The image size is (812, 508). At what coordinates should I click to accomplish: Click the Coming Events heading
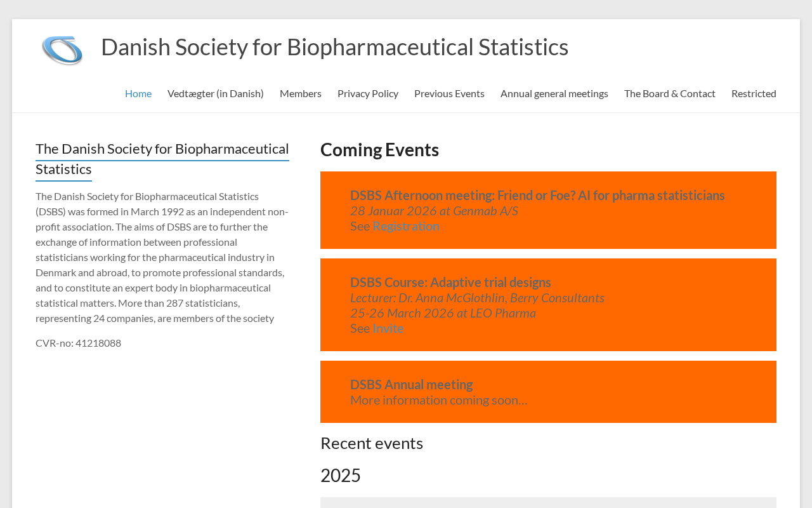[x=379, y=150]
